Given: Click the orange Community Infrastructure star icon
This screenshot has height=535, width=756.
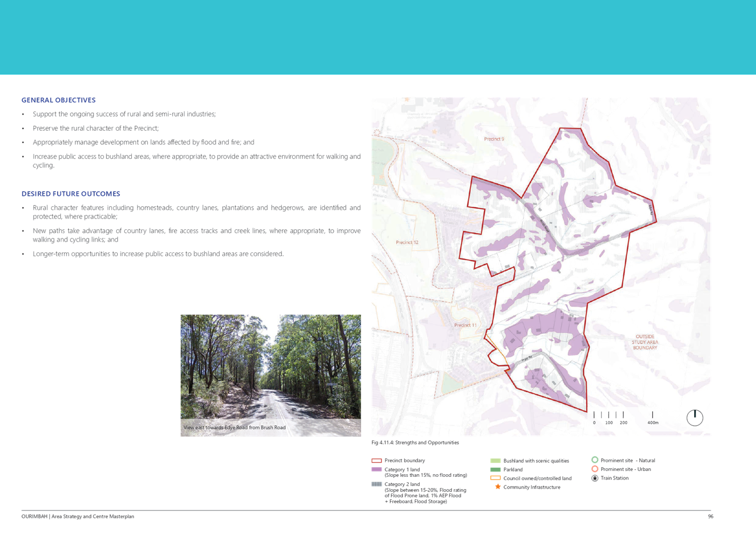Looking at the screenshot, I should coord(498,487).
